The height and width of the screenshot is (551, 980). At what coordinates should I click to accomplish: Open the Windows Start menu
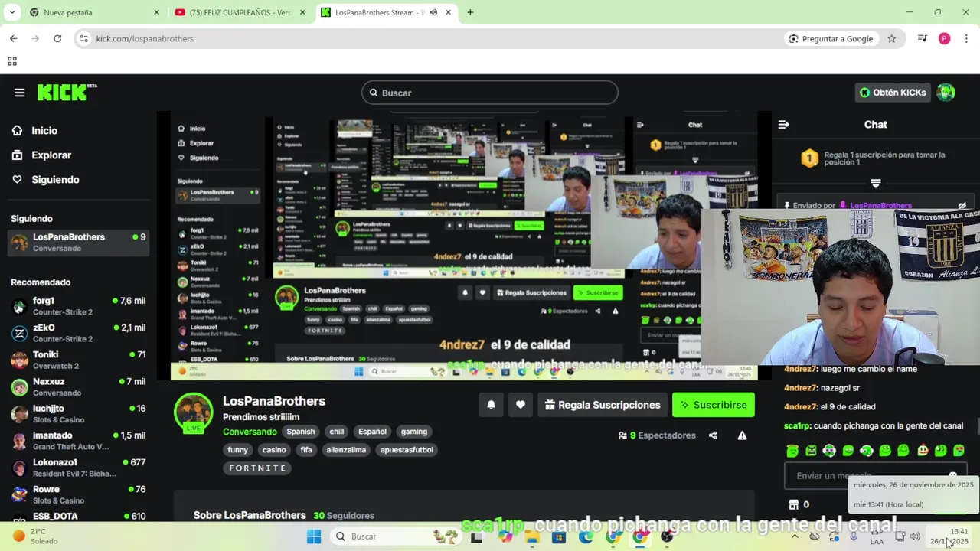(x=314, y=536)
